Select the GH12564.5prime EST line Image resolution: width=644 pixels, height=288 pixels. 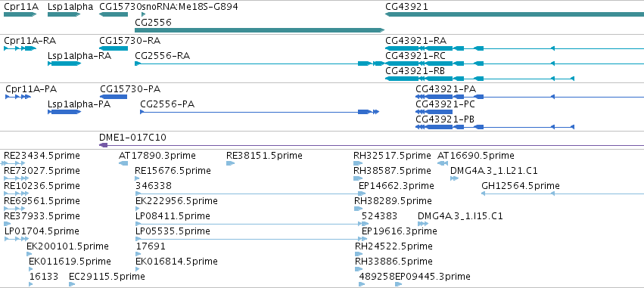(x=562, y=194)
